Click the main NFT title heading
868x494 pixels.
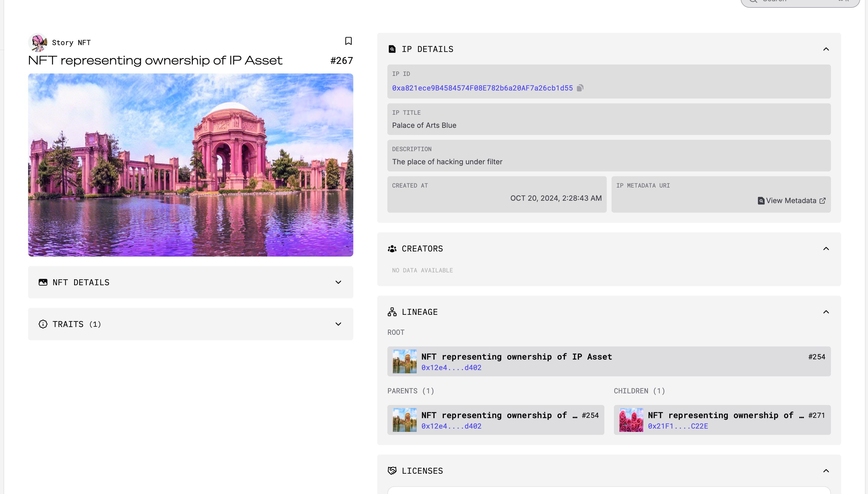[x=155, y=60]
